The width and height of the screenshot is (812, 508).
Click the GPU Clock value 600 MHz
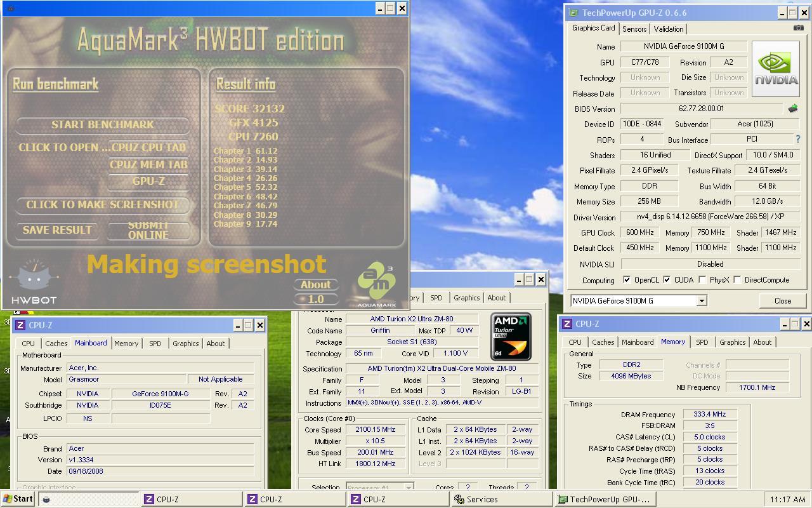click(x=639, y=233)
